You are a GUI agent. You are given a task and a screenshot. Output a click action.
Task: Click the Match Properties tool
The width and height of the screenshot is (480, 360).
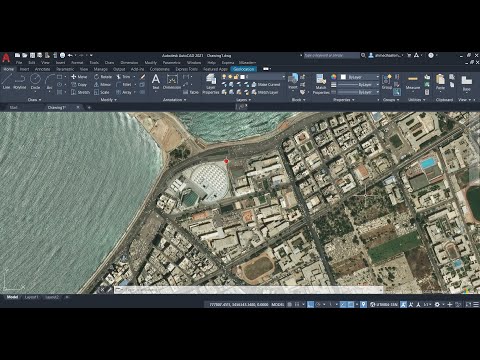tap(321, 84)
